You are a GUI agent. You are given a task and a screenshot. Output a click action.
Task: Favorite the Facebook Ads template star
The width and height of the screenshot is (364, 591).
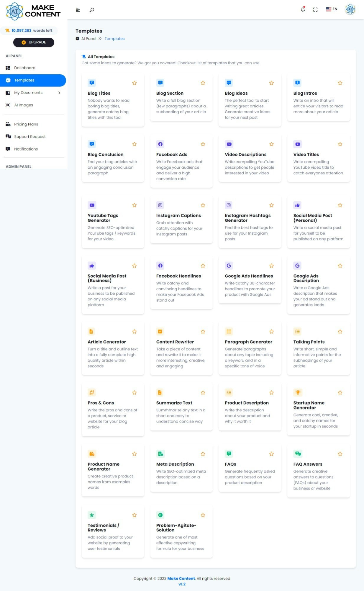(203, 144)
